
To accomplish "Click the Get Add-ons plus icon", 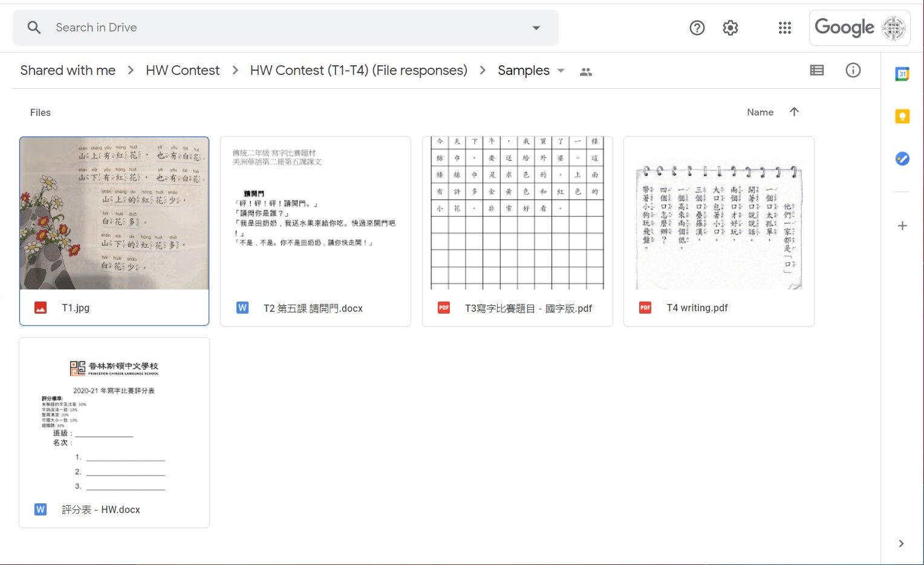I will 902,225.
